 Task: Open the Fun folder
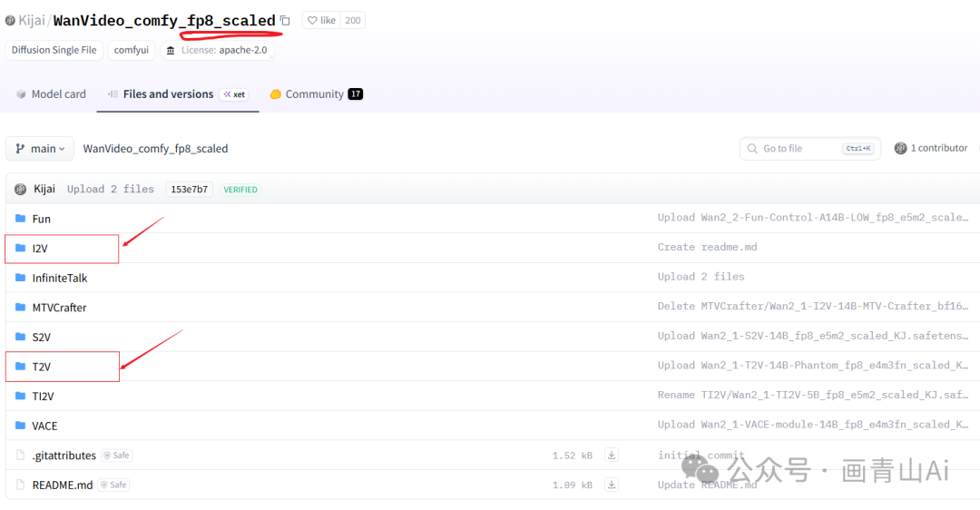tap(41, 219)
